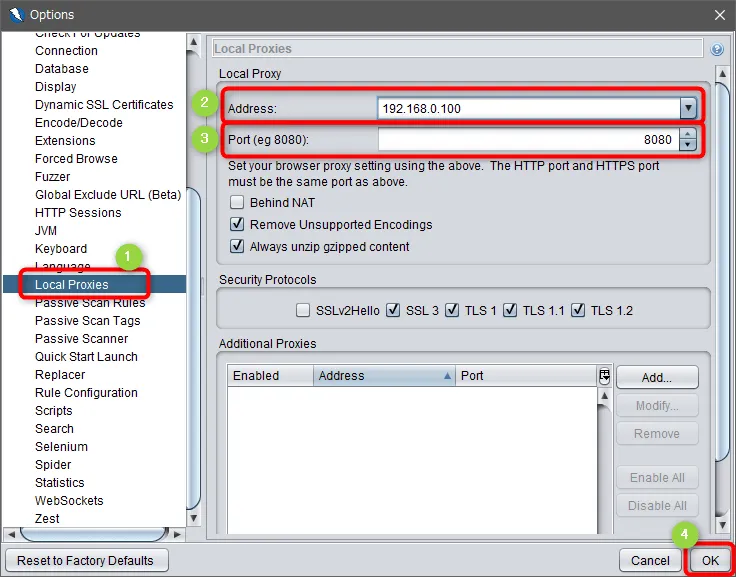Disable the TLS 1.2 protocol checkbox
The height and width of the screenshot is (577, 736).
pyautogui.click(x=577, y=311)
